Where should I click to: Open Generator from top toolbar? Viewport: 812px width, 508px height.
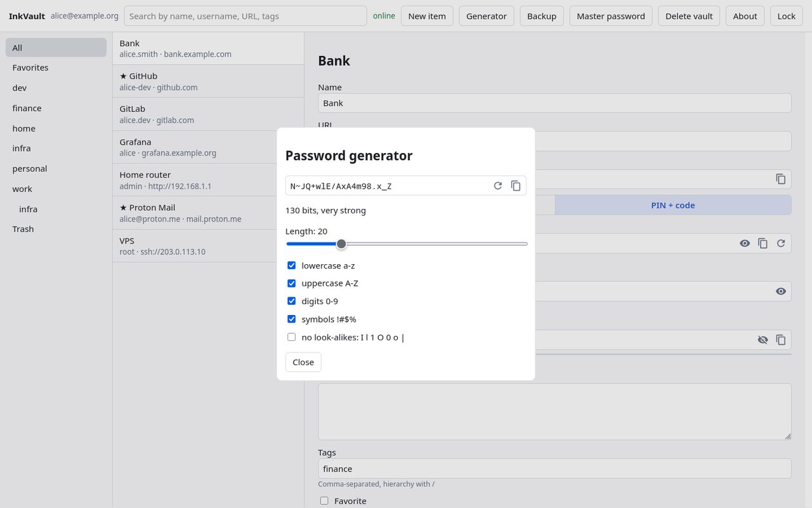click(x=487, y=16)
